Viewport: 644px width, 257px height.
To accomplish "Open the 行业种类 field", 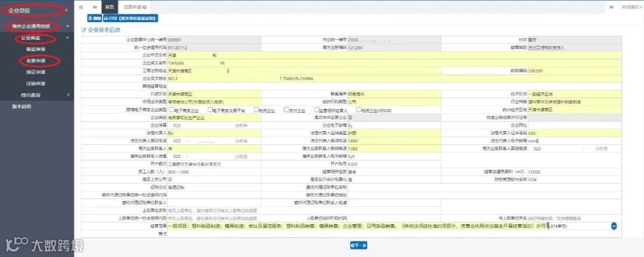I will tap(574, 102).
